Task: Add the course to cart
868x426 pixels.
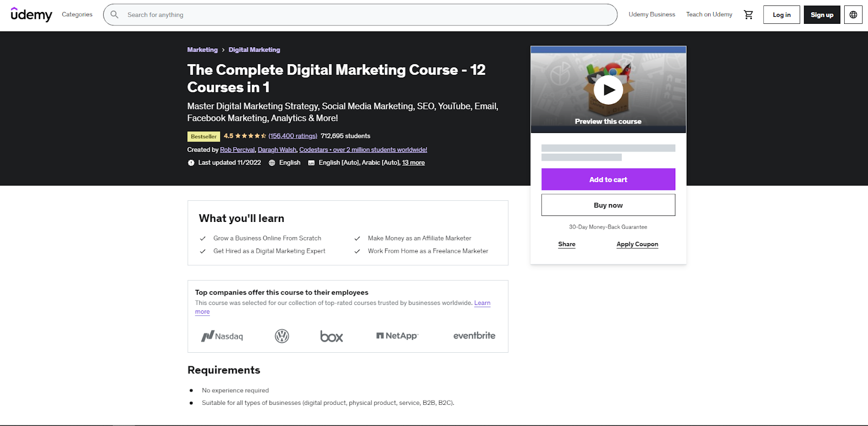Action: point(608,180)
